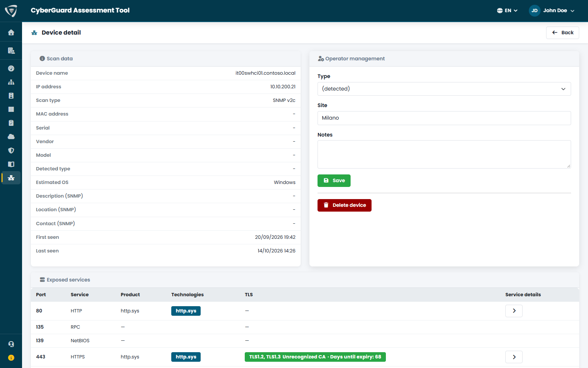Image resolution: width=588 pixels, height=368 pixels.
Task: Click the JD user avatar
Action: coord(534,11)
